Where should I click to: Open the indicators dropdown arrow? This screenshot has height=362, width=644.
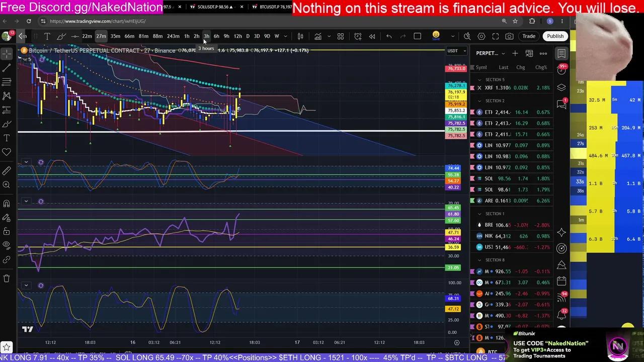coord(329,36)
